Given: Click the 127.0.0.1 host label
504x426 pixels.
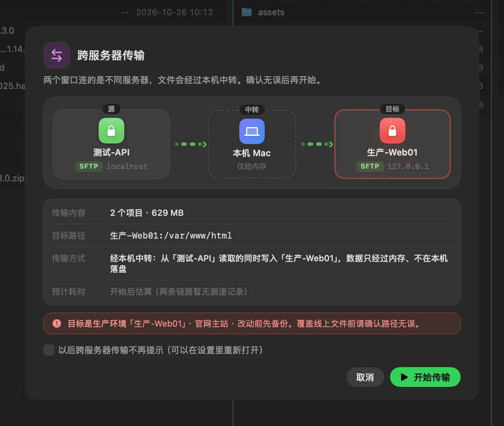Looking at the screenshot, I should (408, 166).
